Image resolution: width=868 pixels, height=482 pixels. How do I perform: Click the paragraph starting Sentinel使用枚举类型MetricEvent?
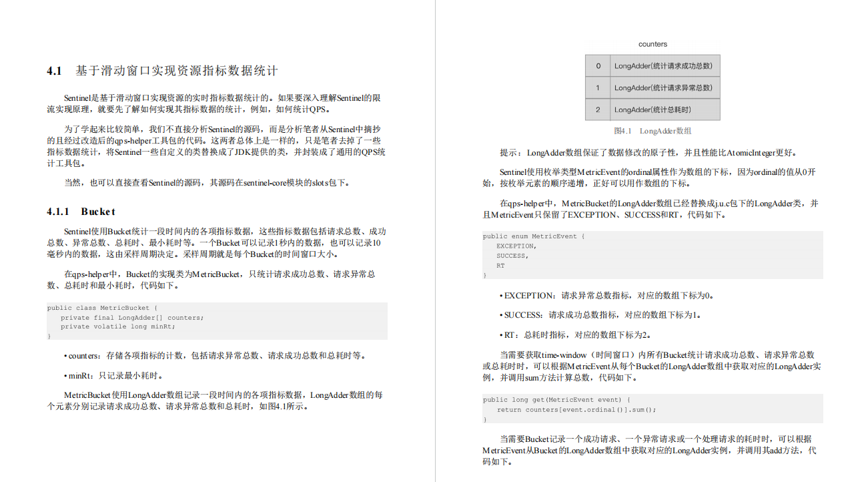click(x=649, y=178)
